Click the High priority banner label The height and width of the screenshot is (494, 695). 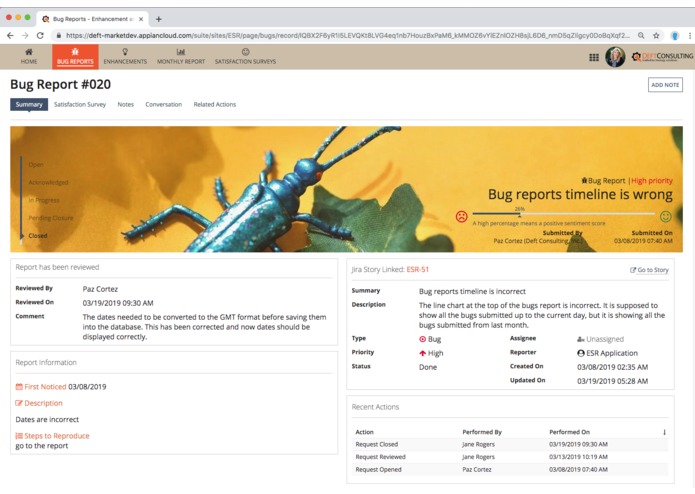point(652,181)
